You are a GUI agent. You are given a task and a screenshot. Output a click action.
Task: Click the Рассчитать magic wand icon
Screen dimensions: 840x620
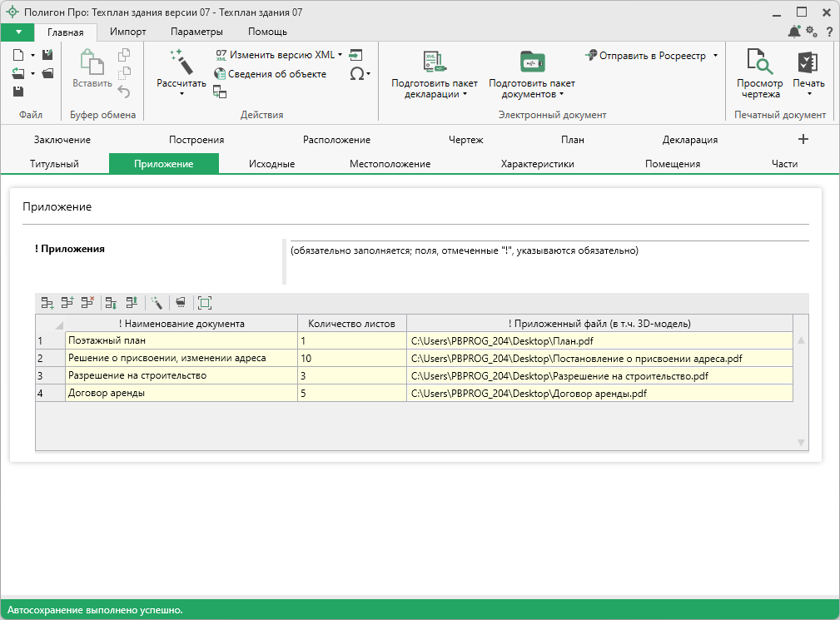pos(181,63)
